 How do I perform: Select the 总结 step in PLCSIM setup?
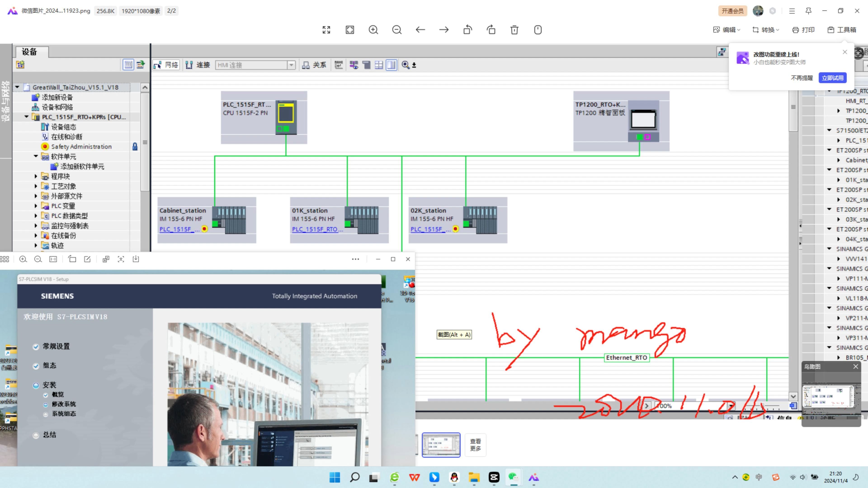click(x=45, y=435)
